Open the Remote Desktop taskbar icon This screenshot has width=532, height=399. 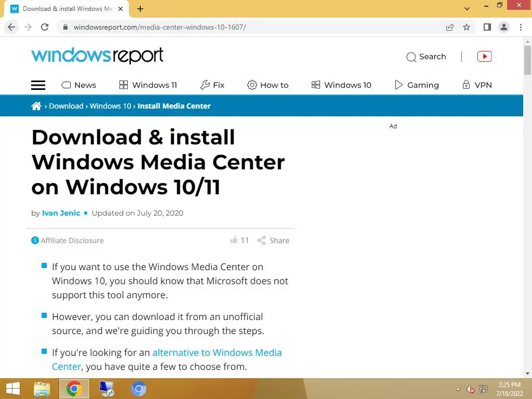click(107, 389)
